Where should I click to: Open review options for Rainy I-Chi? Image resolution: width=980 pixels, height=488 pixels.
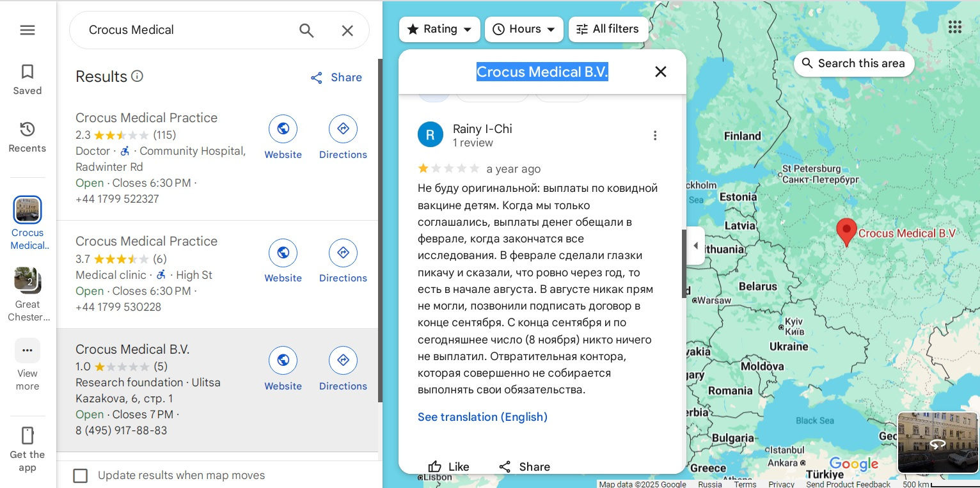click(x=654, y=136)
